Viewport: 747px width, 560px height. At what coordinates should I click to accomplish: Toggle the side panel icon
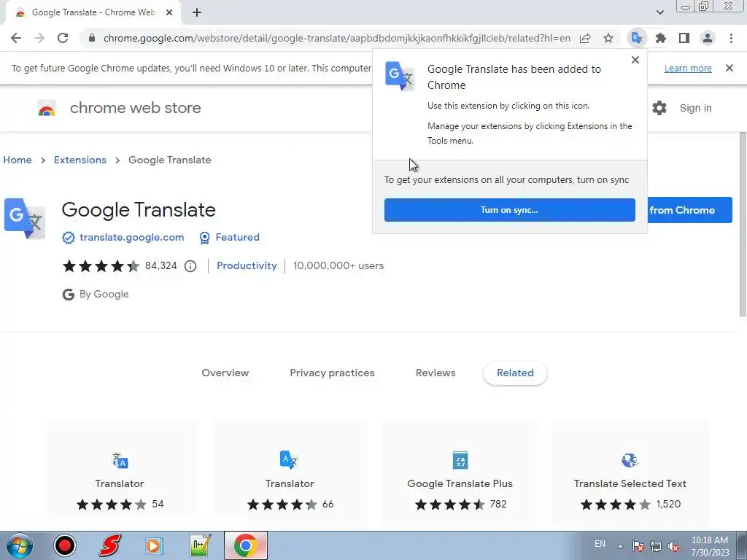coord(684,38)
